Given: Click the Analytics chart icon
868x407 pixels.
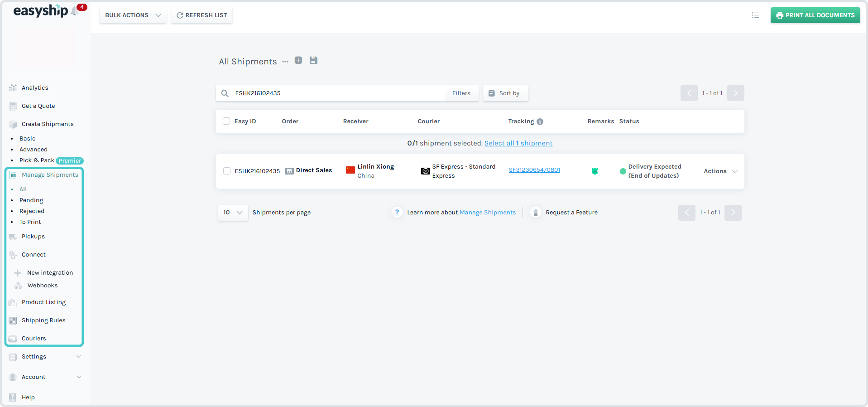Looking at the screenshot, I should tap(13, 88).
